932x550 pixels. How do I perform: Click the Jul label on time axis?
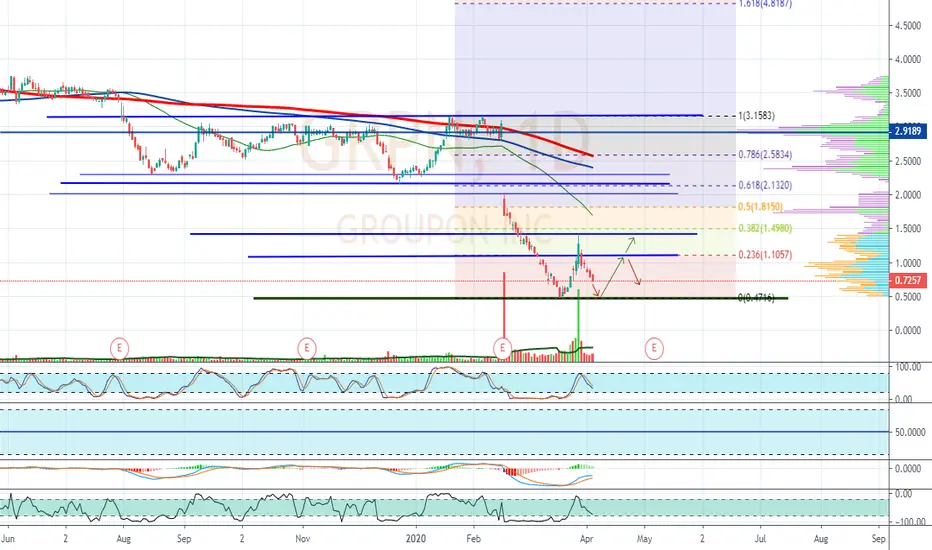(x=760, y=539)
